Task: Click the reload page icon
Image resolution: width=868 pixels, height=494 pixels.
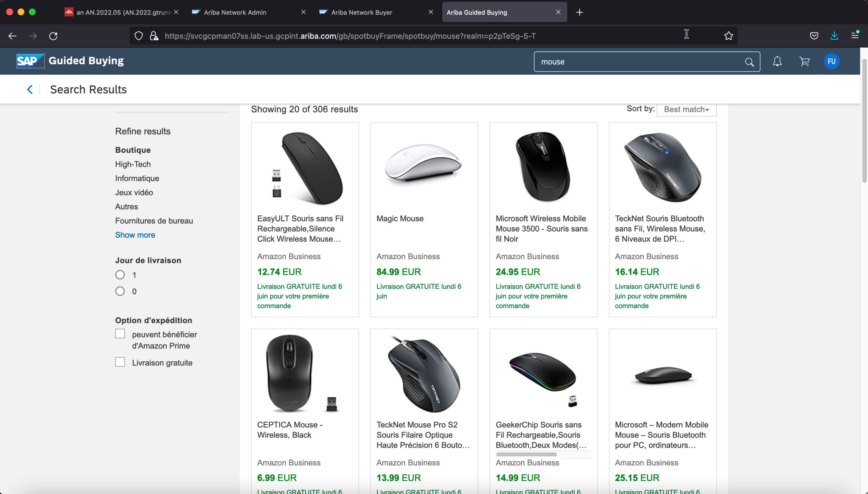Action: pos(54,36)
